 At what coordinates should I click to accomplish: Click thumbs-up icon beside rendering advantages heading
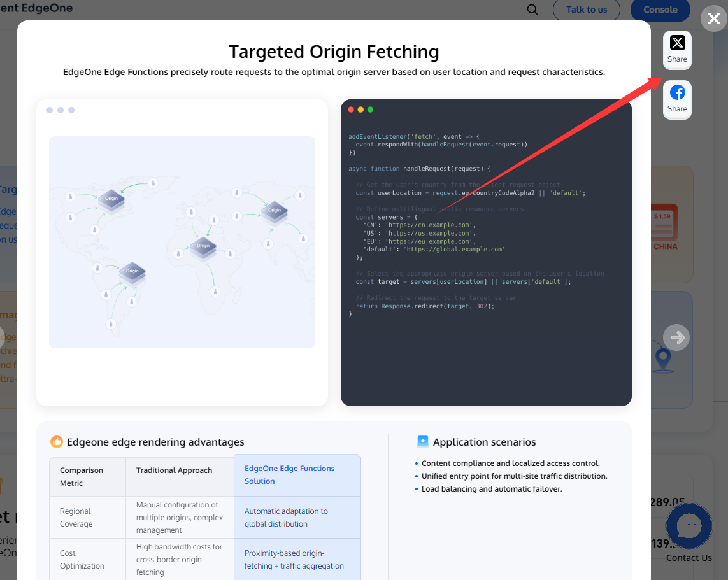point(57,442)
